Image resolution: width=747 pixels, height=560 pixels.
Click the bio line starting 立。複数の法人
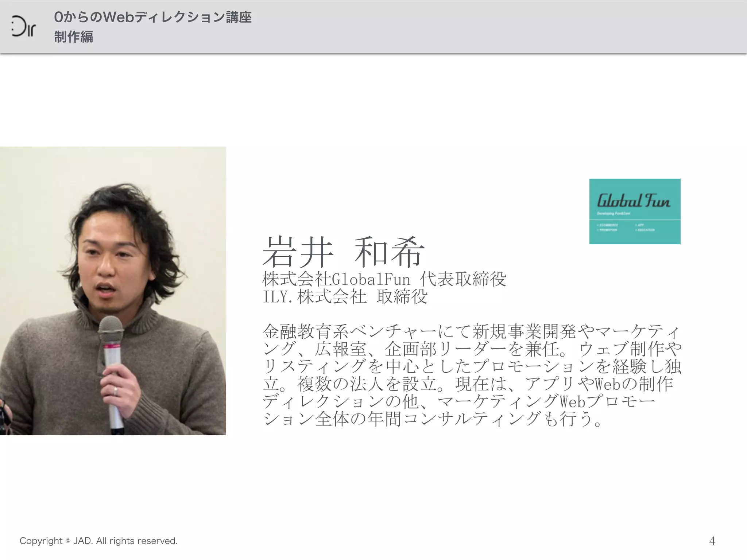click(468, 384)
